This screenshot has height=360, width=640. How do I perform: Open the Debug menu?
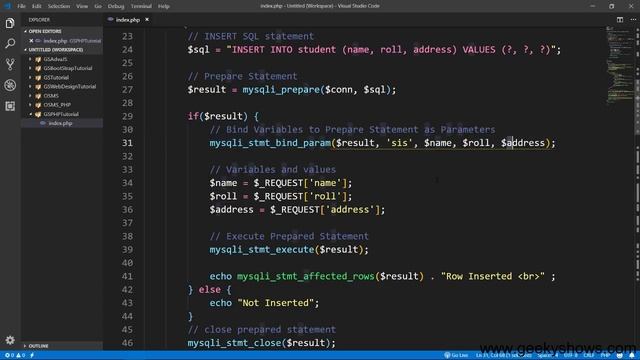(x=116, y=6)
